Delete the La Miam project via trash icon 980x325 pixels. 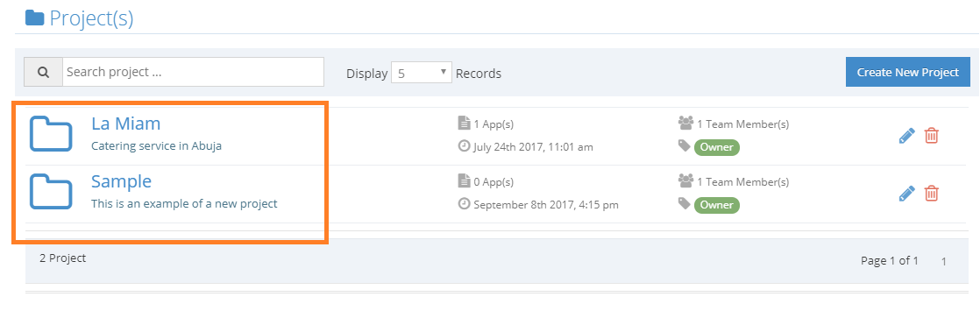pos(931,136)
